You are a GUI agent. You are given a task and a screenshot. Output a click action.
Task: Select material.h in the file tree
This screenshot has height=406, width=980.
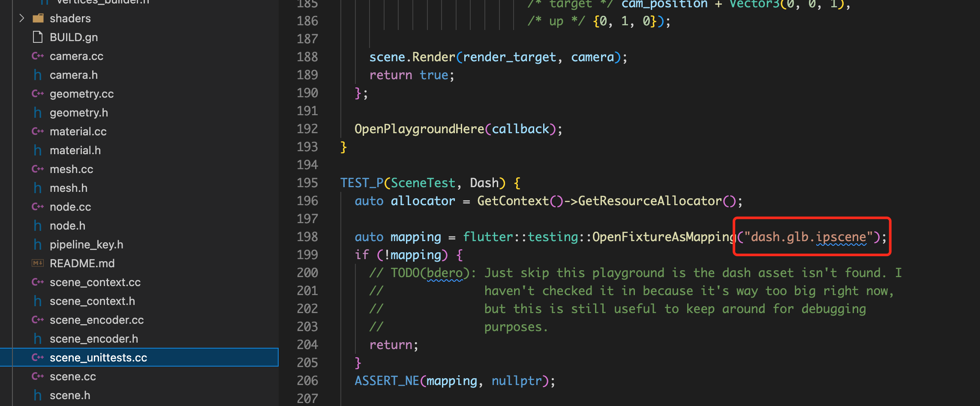point(75,150)
